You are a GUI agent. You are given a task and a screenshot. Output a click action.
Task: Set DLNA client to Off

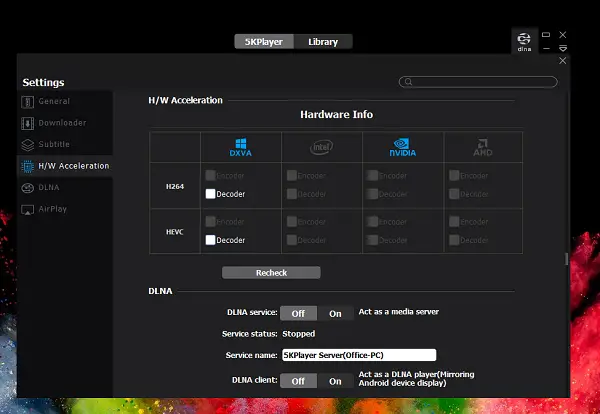coord(298,381)
